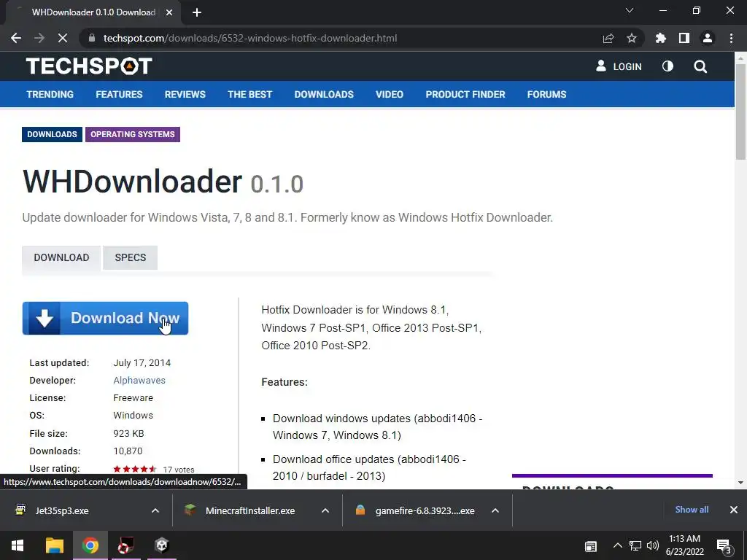The width and height of the screenshot is (747, 560).
Task: Open the TRENDING menu item
Action: (50, 94)
